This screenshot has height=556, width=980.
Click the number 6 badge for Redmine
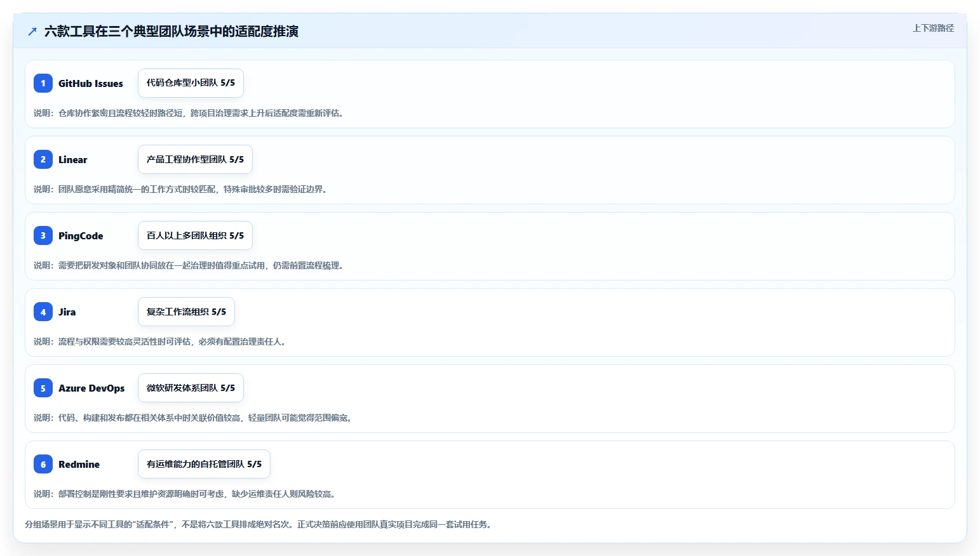pyautogui.click(x=43, y=464)
